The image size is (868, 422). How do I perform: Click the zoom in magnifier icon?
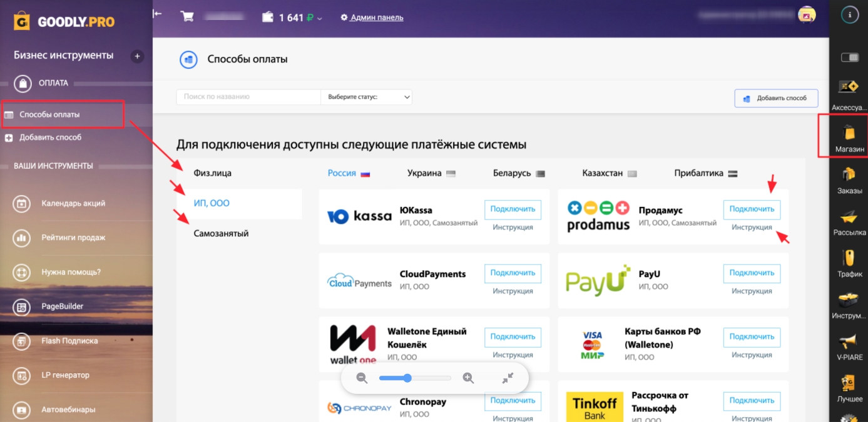(x=468, y=378)
